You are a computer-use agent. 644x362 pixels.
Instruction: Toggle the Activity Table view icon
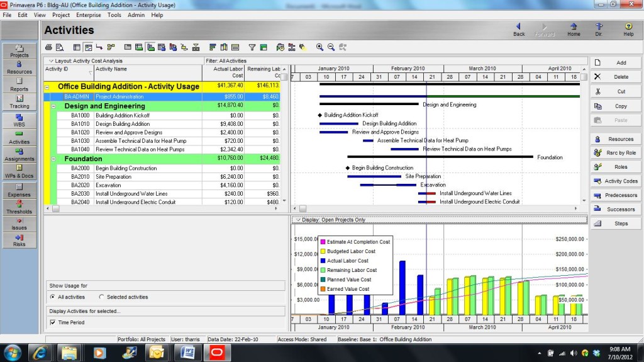coord(77,47)
